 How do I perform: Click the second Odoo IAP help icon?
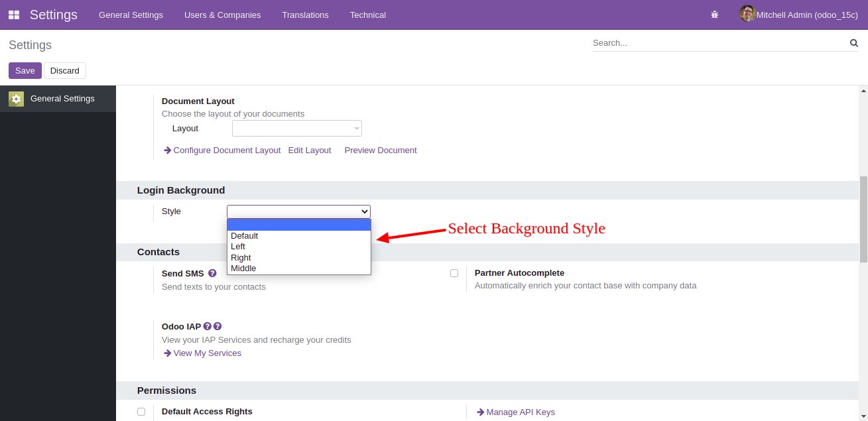coord(217,326)
